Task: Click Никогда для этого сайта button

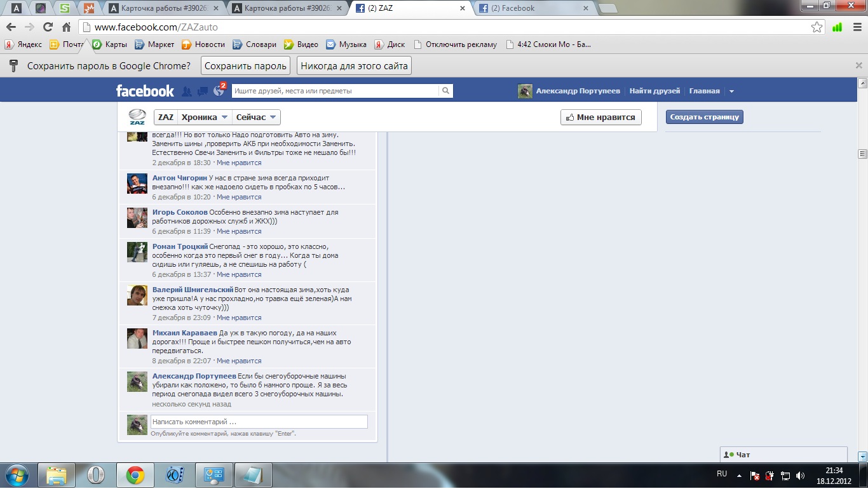Action: 354,65
